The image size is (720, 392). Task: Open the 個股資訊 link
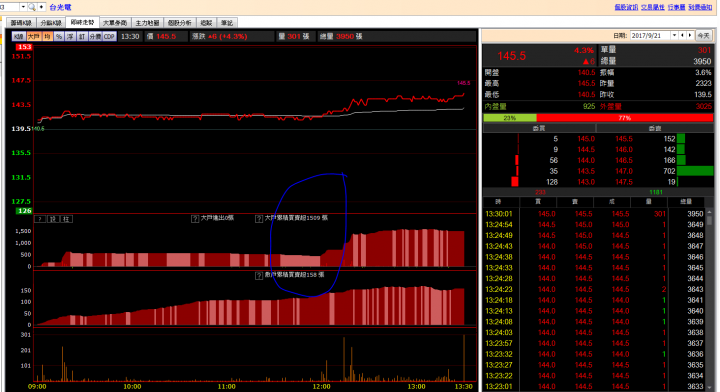pyautogui.click(x=626, y=7)
